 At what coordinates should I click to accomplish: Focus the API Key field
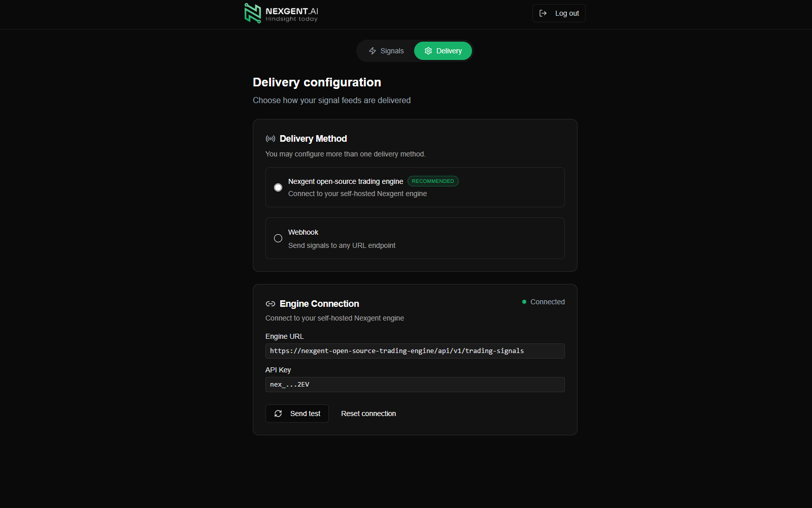[x=415, y=385]
